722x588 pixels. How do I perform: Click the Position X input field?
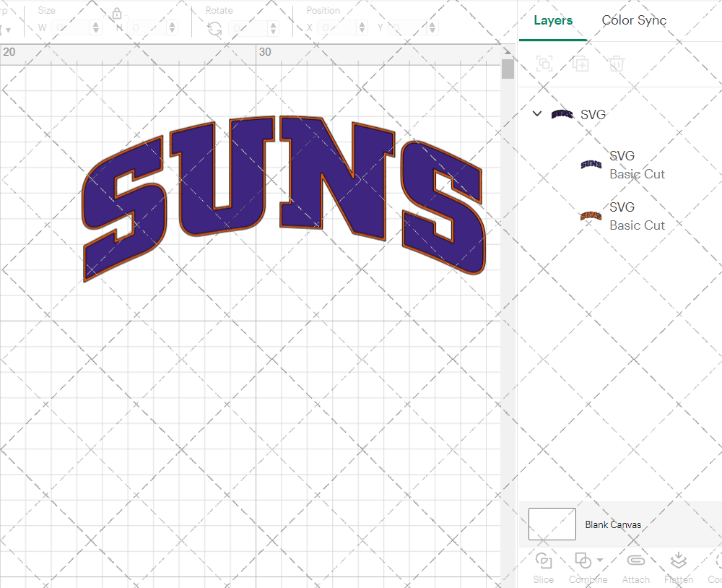(x=337, y=27)
